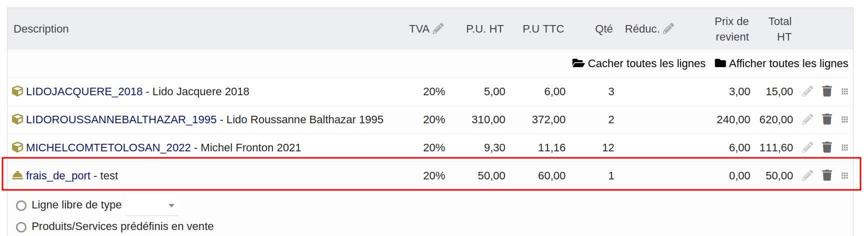Delete the MICHELCOMTETOLOSAN_2022 line
The image size is (868, 236).
[x=827, y=147]
